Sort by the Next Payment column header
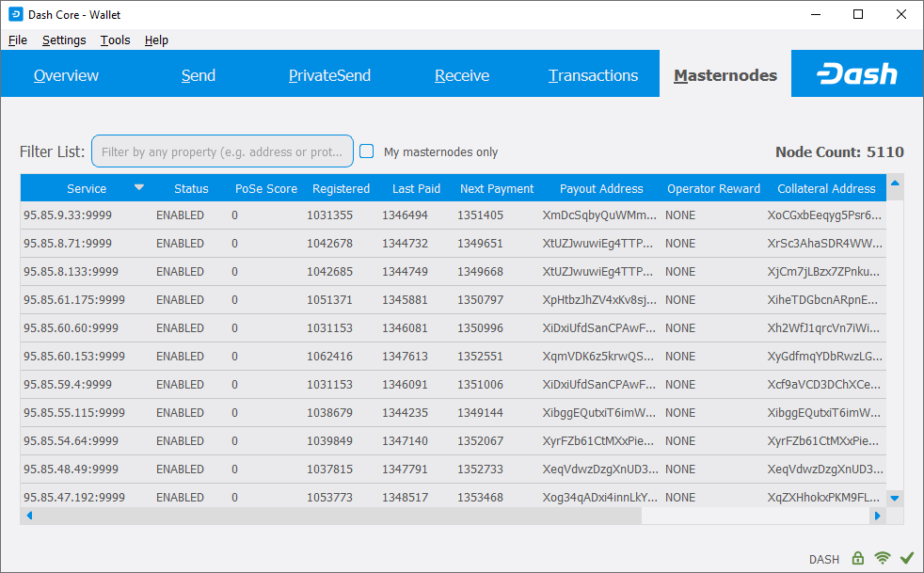924x573 pixels. click(x=497, y=188)
